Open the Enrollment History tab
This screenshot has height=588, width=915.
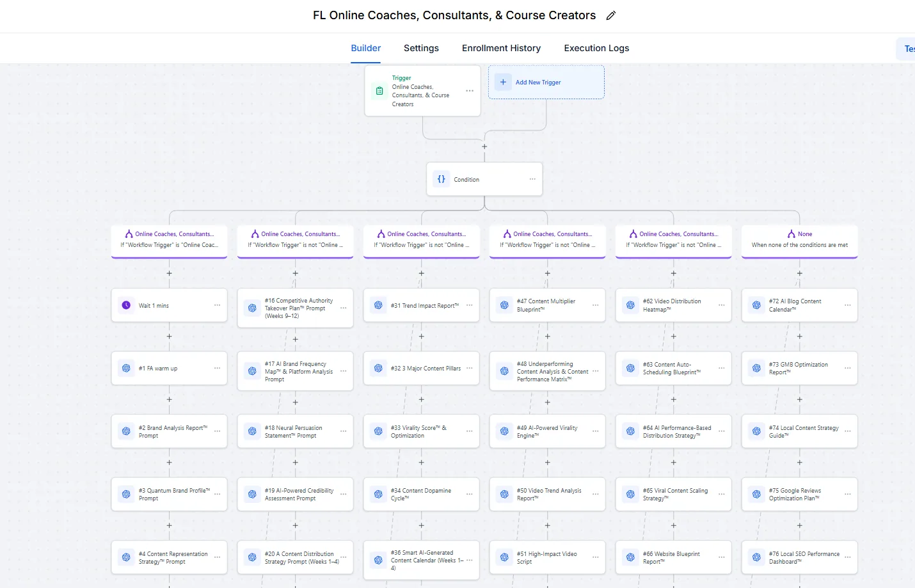(x=501, y=48)
